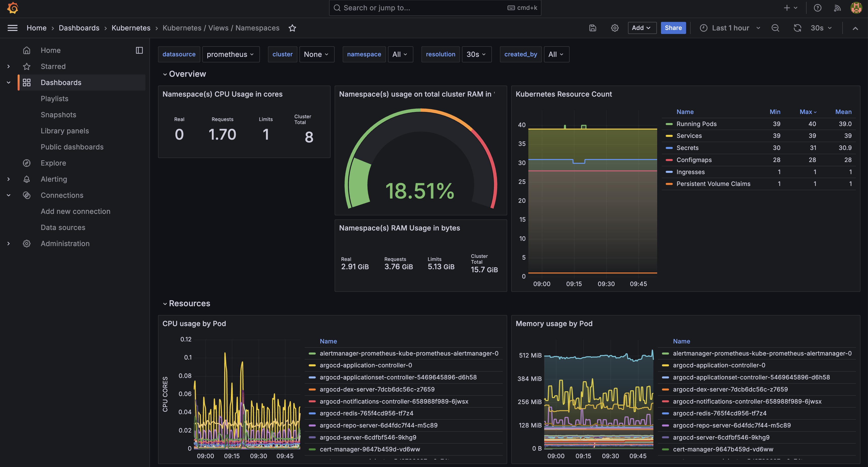This screenshot has width=868, height=467.
Task: Click the Grafana logo icon
Action: (x=13, y=8)
